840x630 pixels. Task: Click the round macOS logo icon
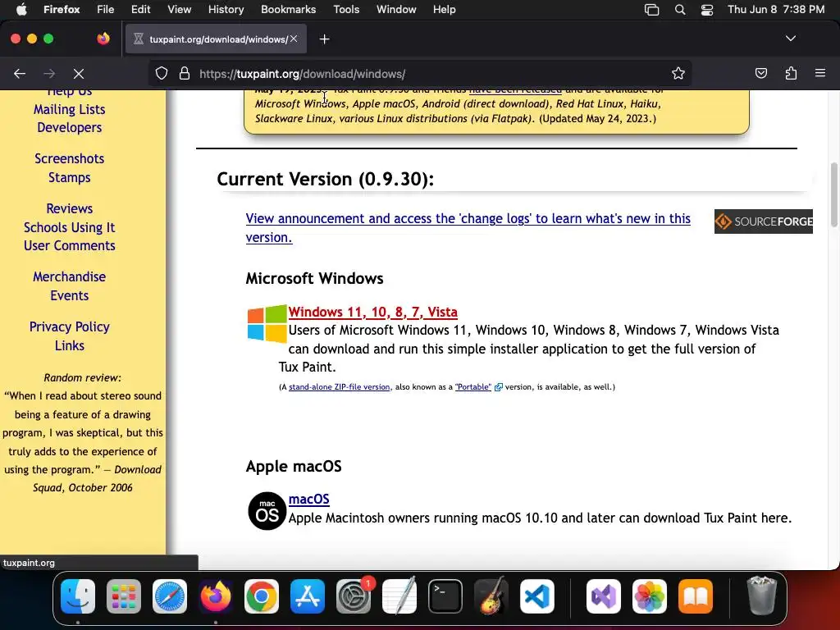pyautogui.click(x=267, y=510)
